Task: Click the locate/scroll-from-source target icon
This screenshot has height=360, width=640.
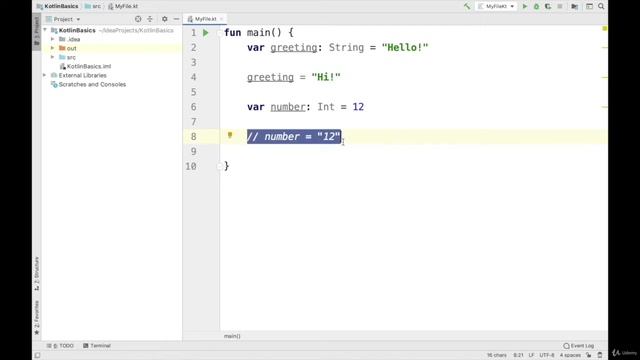Action: pos(138,19)
